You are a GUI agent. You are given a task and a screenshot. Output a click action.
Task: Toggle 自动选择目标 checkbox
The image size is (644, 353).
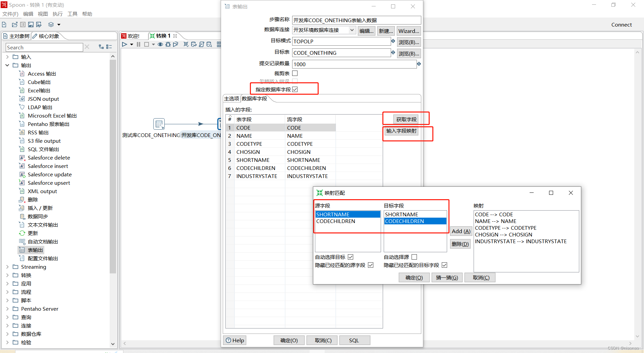tap(351, 257)
